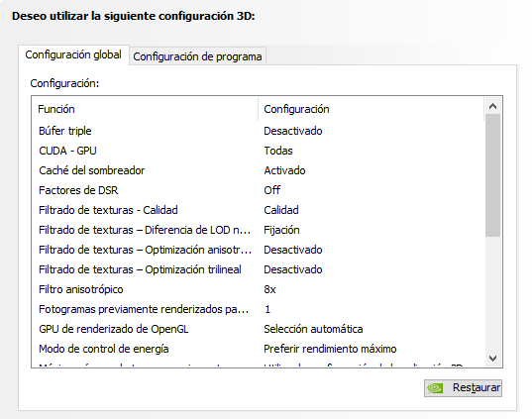The width and height of the screenshot is (532, 419).
Task: Open Factores de DSR Off value
Action: click(x=272, y=190)
